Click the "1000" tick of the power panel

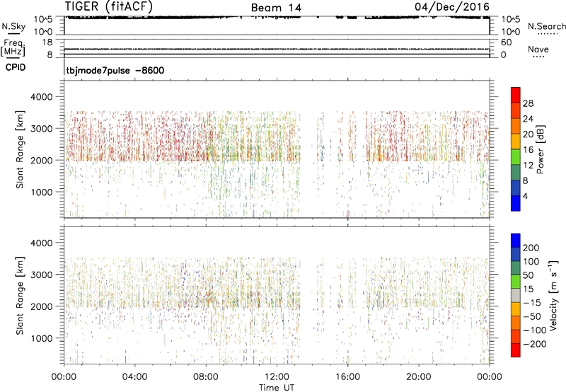[42, 192]
